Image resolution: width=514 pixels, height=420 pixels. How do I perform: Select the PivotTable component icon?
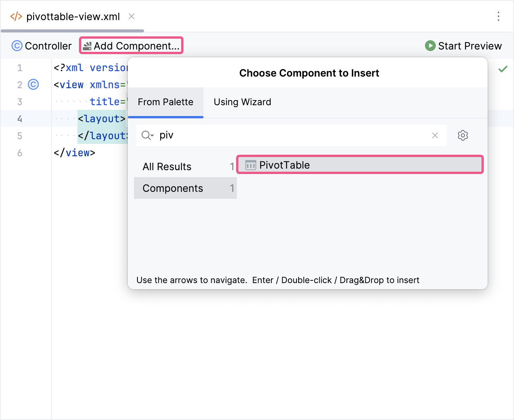click(251, 164)
